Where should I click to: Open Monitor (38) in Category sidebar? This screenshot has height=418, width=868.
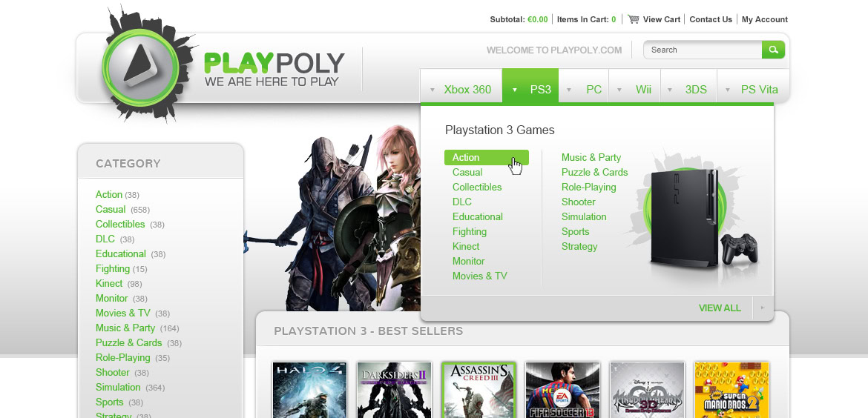pos(122,299)
